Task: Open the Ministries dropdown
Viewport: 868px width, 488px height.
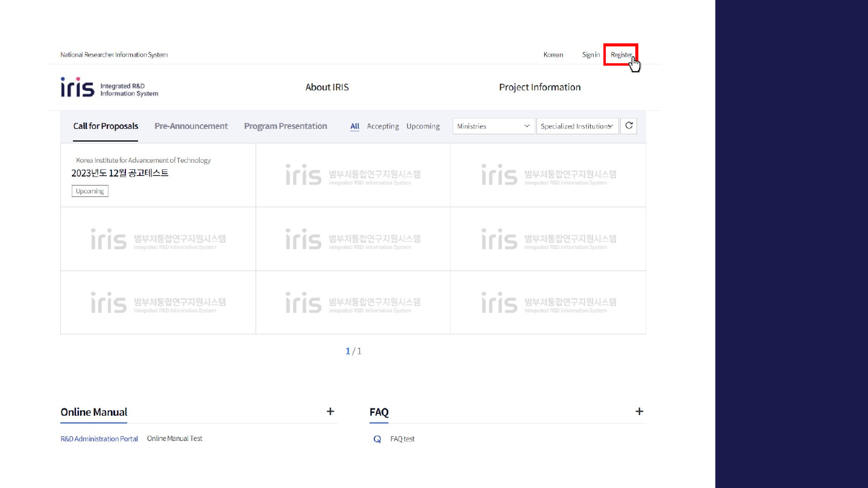Action: click(493, 127)
